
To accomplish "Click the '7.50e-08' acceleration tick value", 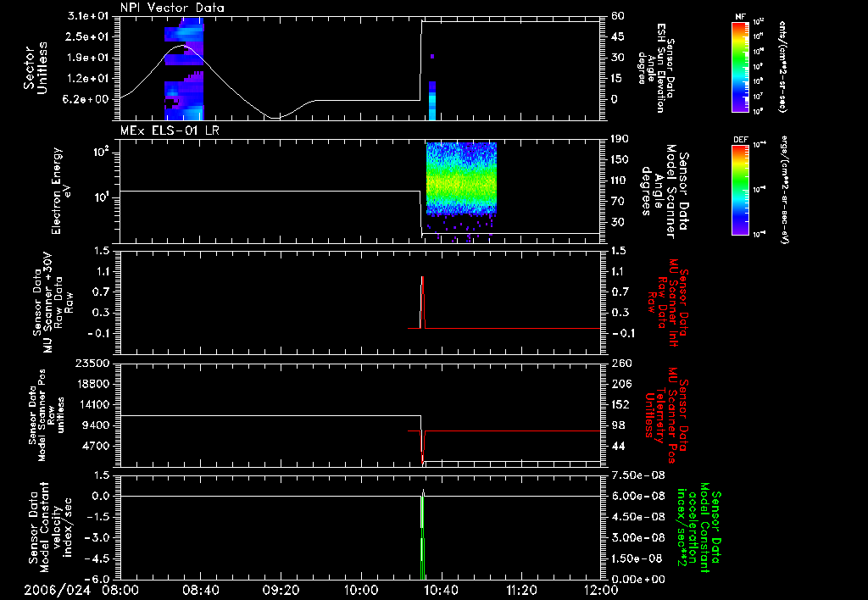I will coord(637,475).
